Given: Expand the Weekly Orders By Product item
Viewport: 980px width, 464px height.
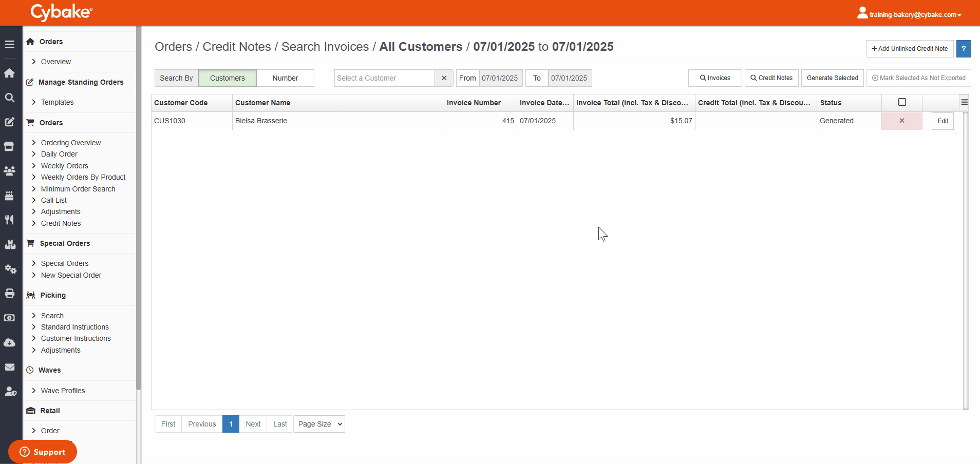Looking at the screenshot, I should tap(83, 177).
